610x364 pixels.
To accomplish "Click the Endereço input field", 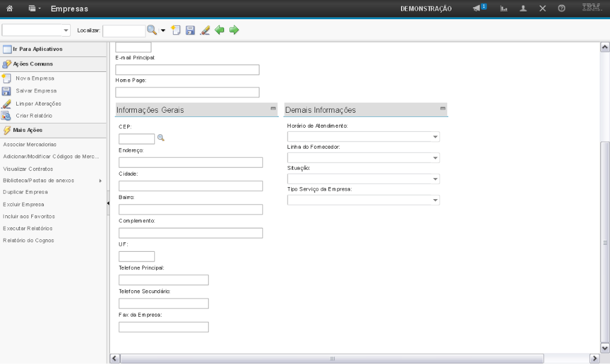I will point(190,163).
